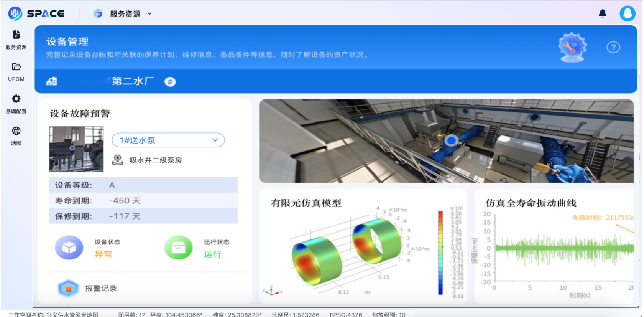Click the wrench gear illustration icon
This screenshot has width=644, height=317.
tap(572, 47)
